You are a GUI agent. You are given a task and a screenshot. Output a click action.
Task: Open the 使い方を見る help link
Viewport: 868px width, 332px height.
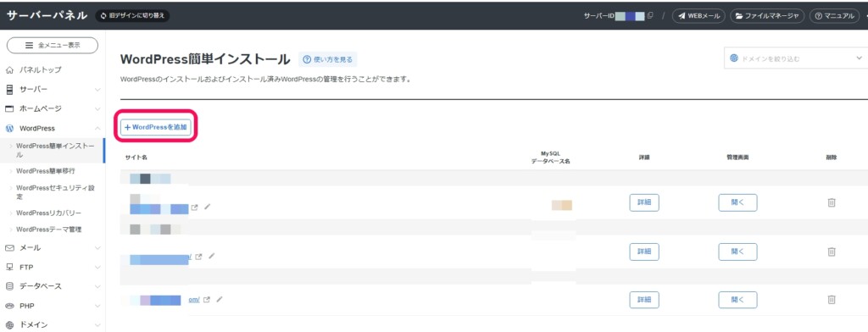[328, 59]
